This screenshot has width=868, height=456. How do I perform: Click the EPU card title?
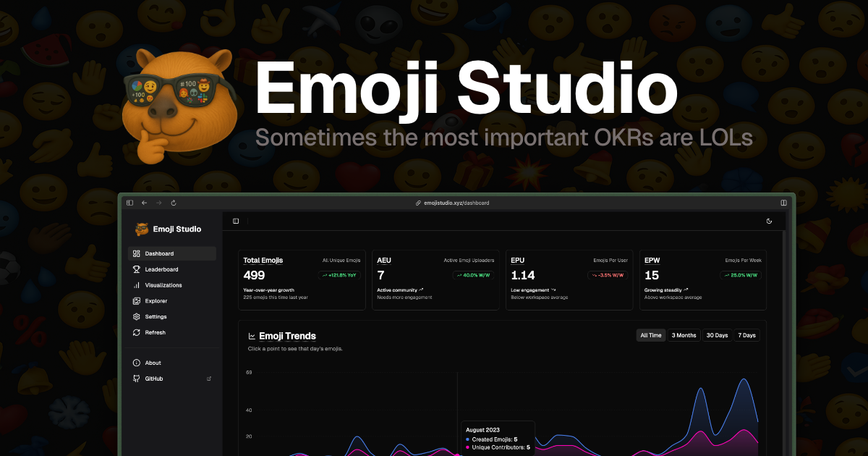point(518,260)
